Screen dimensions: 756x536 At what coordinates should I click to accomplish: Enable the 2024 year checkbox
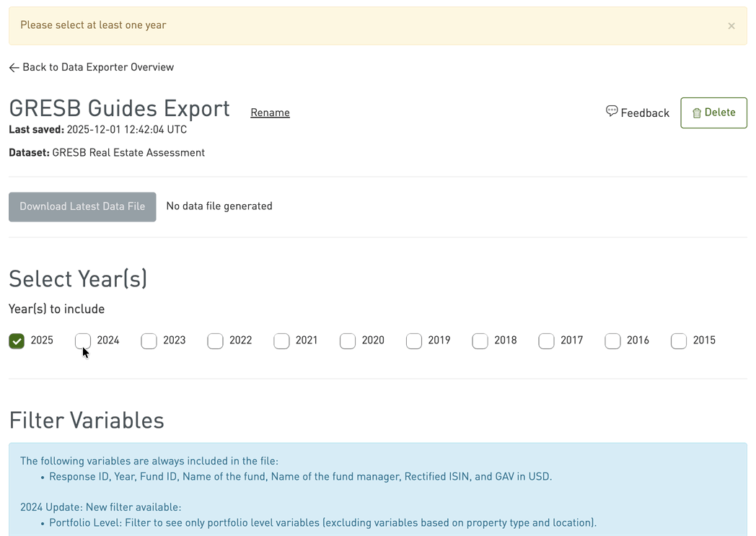click(x=83, y=341)
